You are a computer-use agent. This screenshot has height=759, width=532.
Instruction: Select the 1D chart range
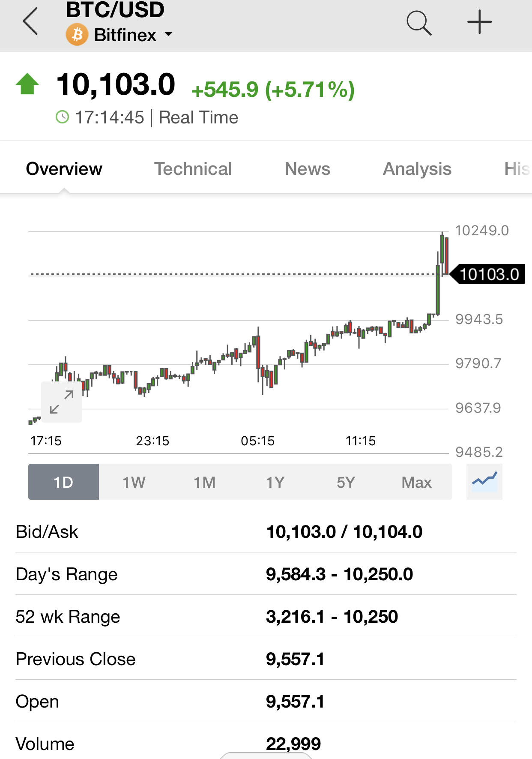coord(63,482)
